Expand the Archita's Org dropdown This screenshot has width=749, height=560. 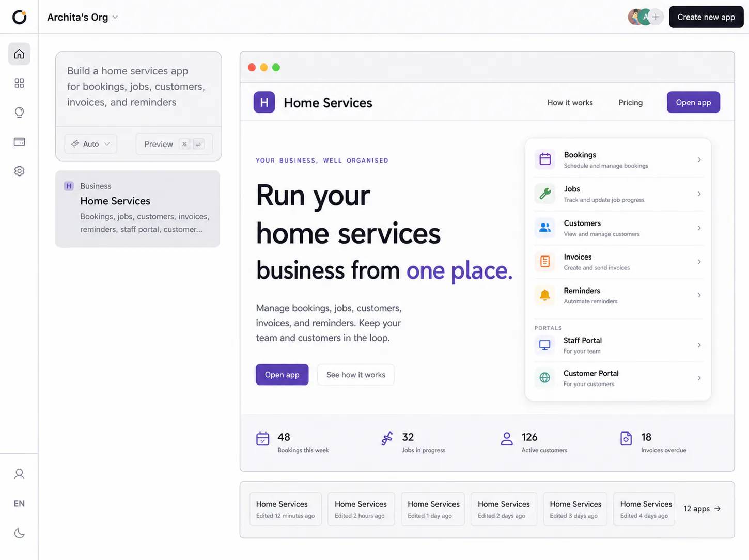coord(83,17)
